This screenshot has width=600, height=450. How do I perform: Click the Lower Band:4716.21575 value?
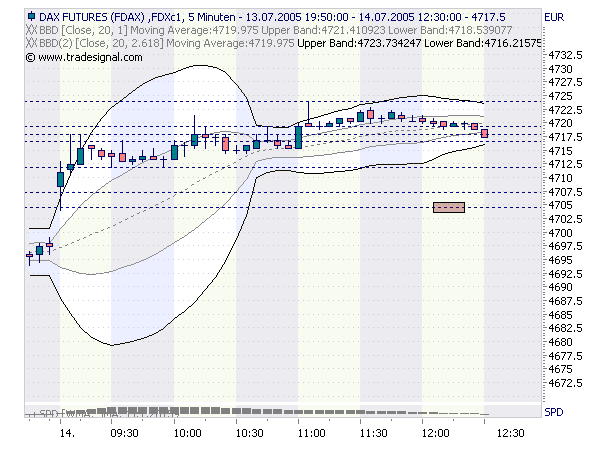coord(483,43)
